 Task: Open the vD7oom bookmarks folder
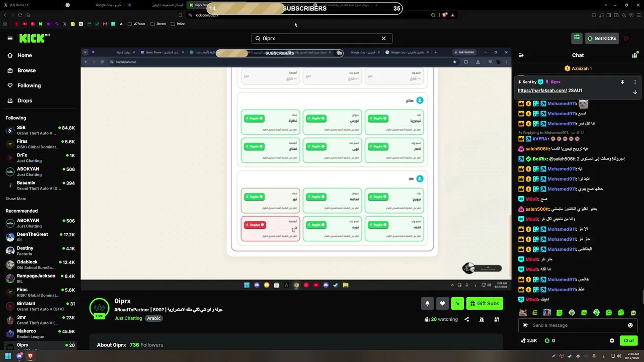pos(137,24)
